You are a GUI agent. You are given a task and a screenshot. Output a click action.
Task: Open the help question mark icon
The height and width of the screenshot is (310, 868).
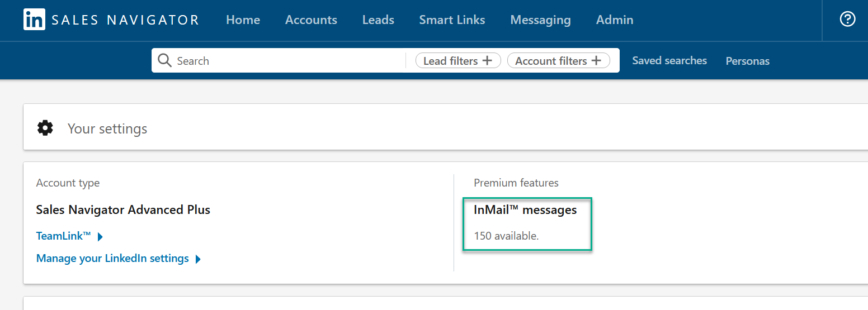(x=848, y=20)
